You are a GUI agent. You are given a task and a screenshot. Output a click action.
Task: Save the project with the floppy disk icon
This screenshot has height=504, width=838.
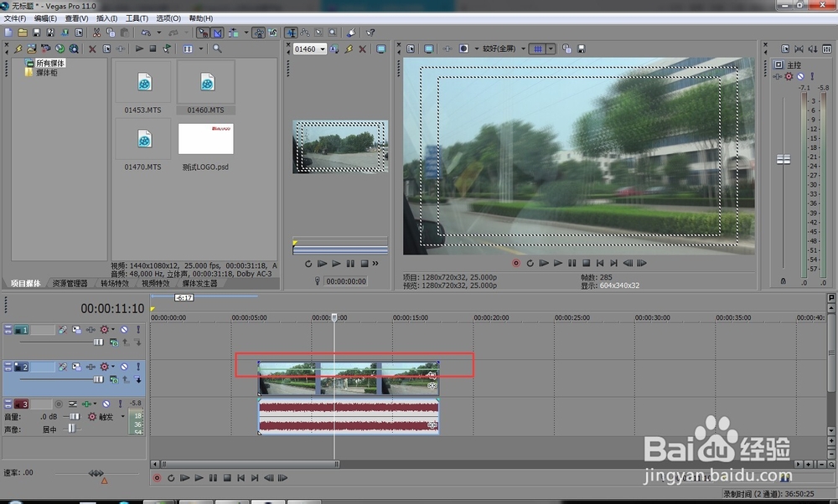36,33
